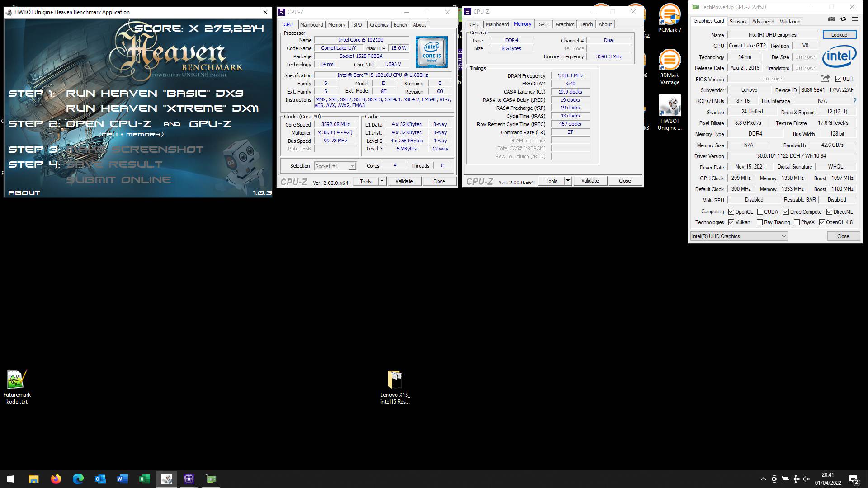Switch to GPU-Z taskbar icon
Image resolution: width=868 pixels, height=488 pixels.
point(211,479)
